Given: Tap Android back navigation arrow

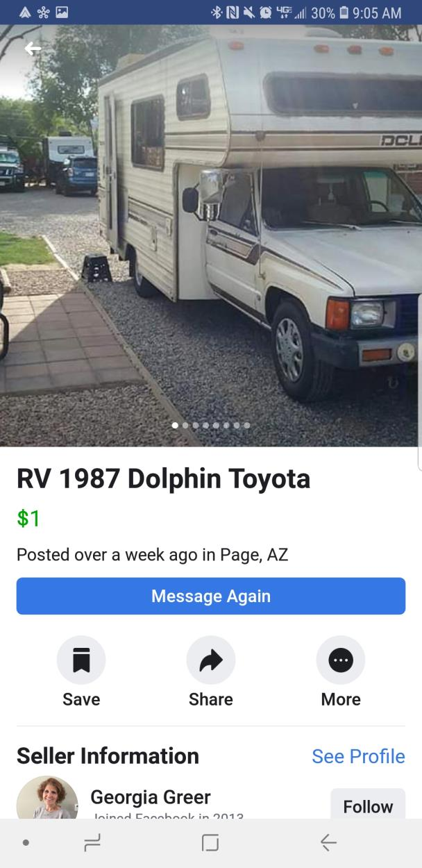Looking at the screenshot, I should coord(328,842).
